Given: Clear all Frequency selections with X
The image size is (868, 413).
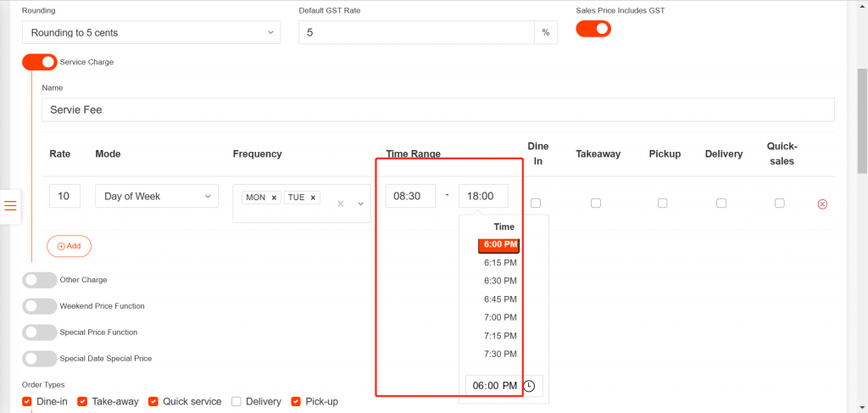Looking at the screenshot, I should (x=341, y=204).
